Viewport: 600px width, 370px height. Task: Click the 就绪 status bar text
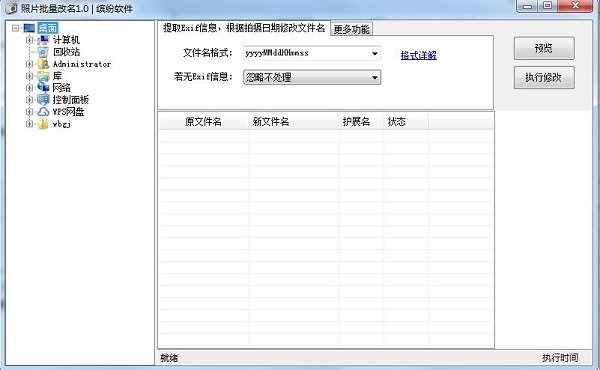click(x=169, y=358)
